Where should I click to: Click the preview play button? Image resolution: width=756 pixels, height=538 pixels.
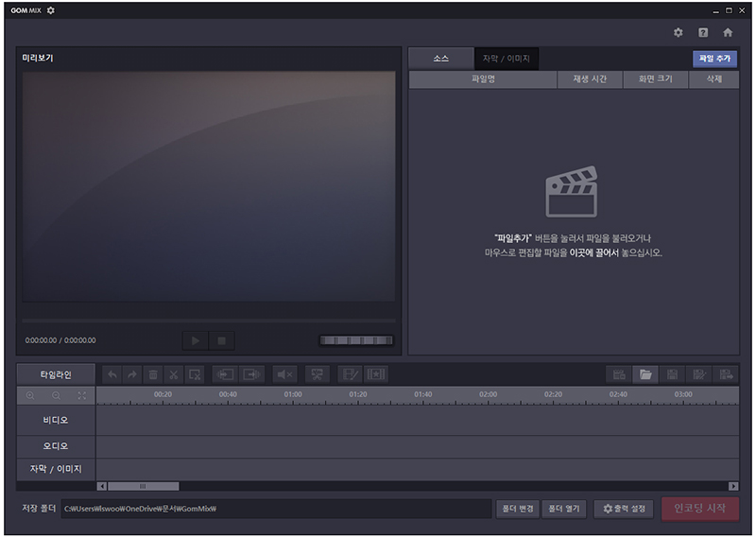tap(196, 340)
